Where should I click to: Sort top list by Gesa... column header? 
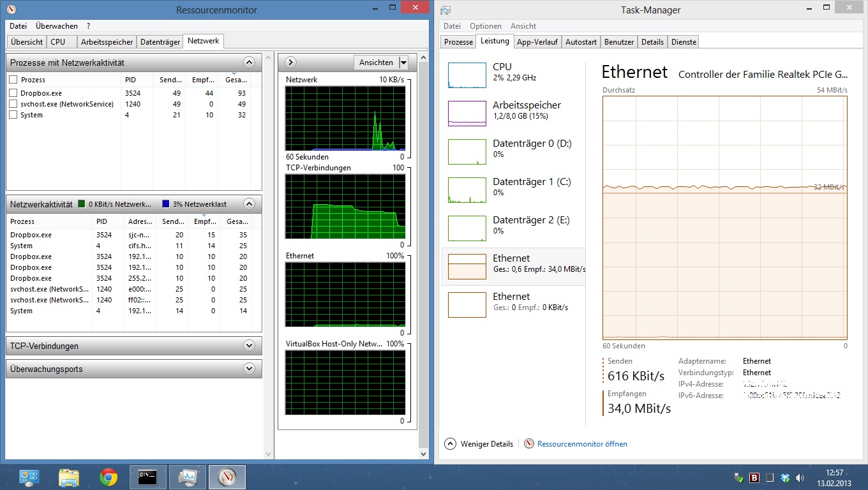pos(235,80)
